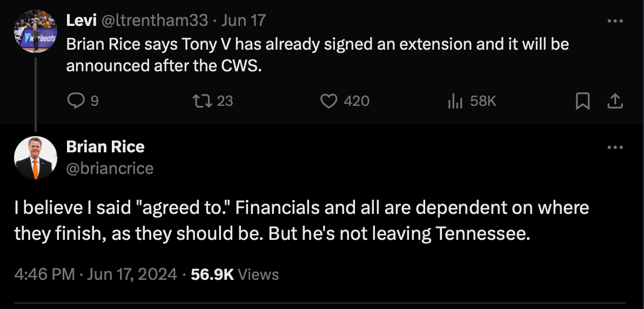
Task: Click the 56.9K Views count
Action: click(x=235, y=274)
